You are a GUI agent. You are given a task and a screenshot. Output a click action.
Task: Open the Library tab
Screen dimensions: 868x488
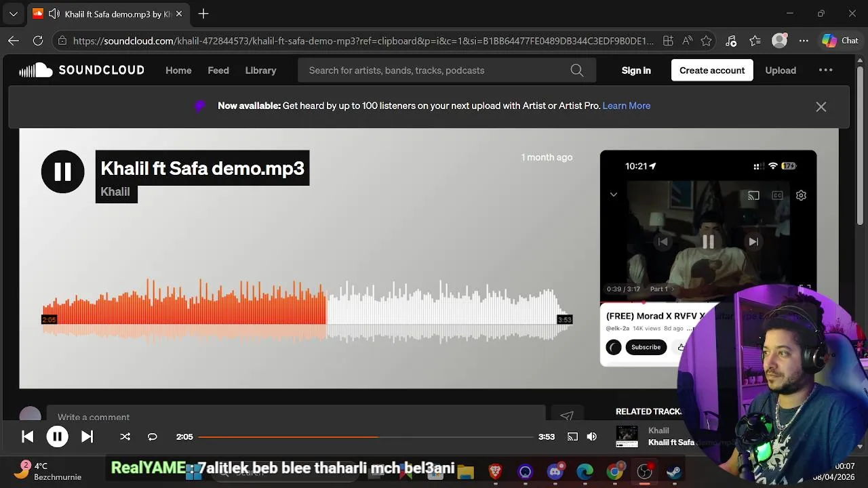260,70
